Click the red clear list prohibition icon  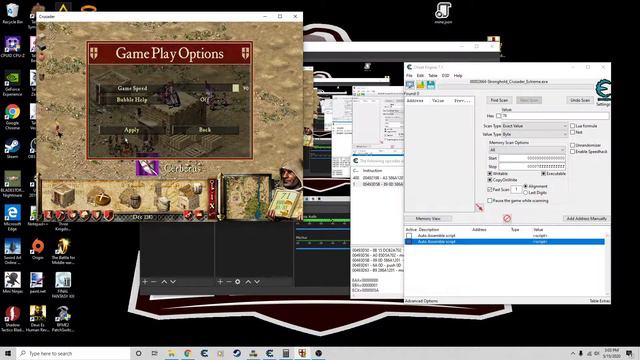(x=507, y=218)
